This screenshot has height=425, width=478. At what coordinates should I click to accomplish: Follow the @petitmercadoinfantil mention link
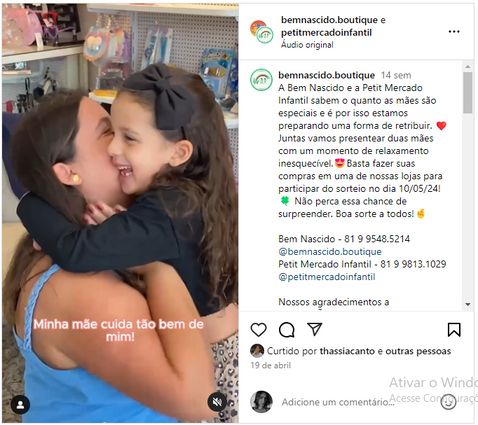coord(327,277)
